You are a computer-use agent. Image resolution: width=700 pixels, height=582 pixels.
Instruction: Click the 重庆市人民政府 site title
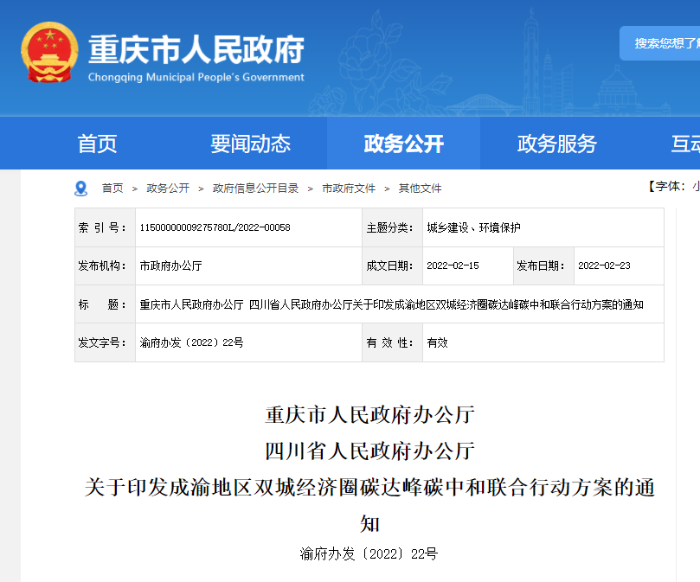[195, 48]
